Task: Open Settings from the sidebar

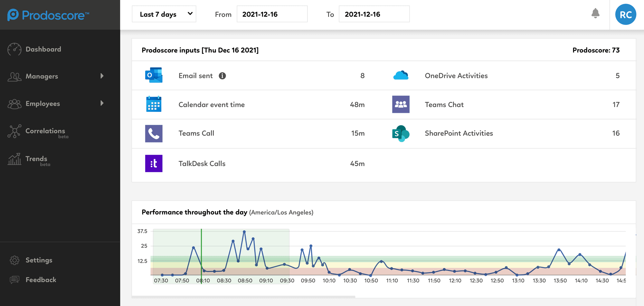Action: (x=39, y=260)
